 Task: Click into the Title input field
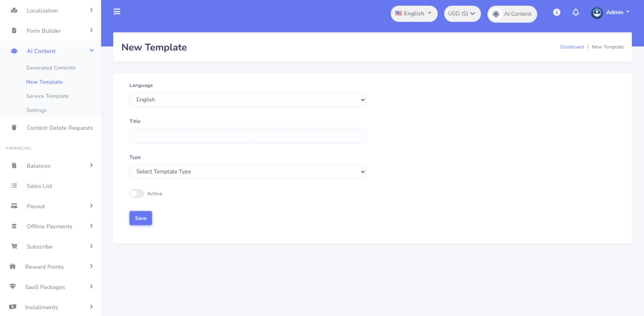click(247, 136)
